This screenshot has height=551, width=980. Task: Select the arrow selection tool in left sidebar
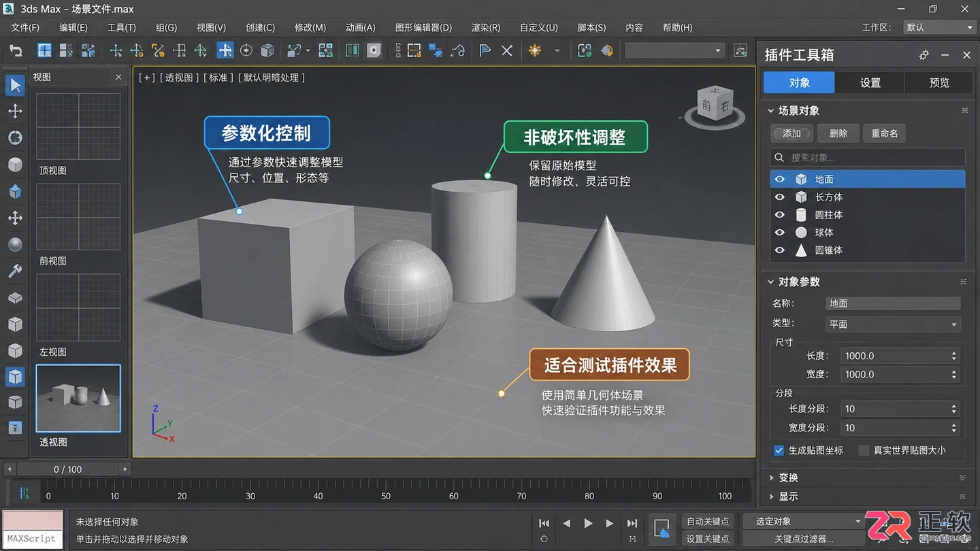[x=15, y=85]
